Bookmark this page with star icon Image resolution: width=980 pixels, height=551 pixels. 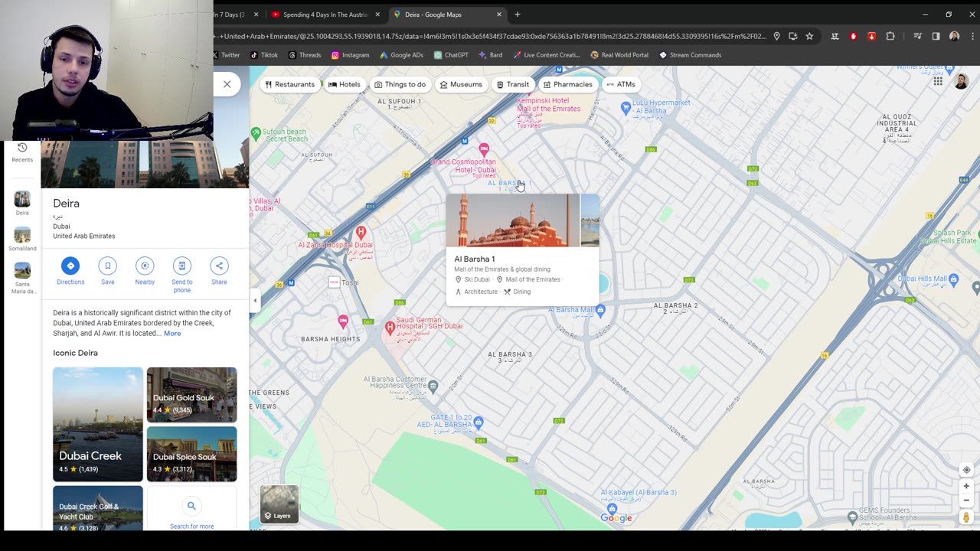click(809, 36)
